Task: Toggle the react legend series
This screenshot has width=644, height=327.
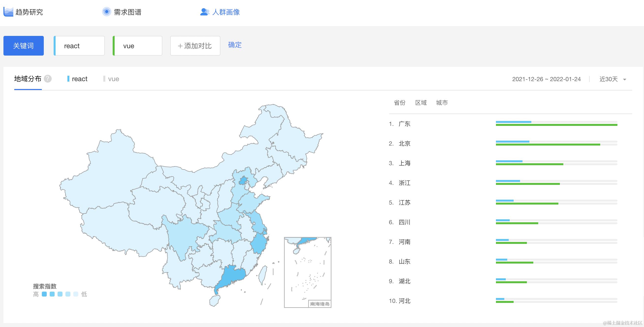Action: click(x=77, y=79)
